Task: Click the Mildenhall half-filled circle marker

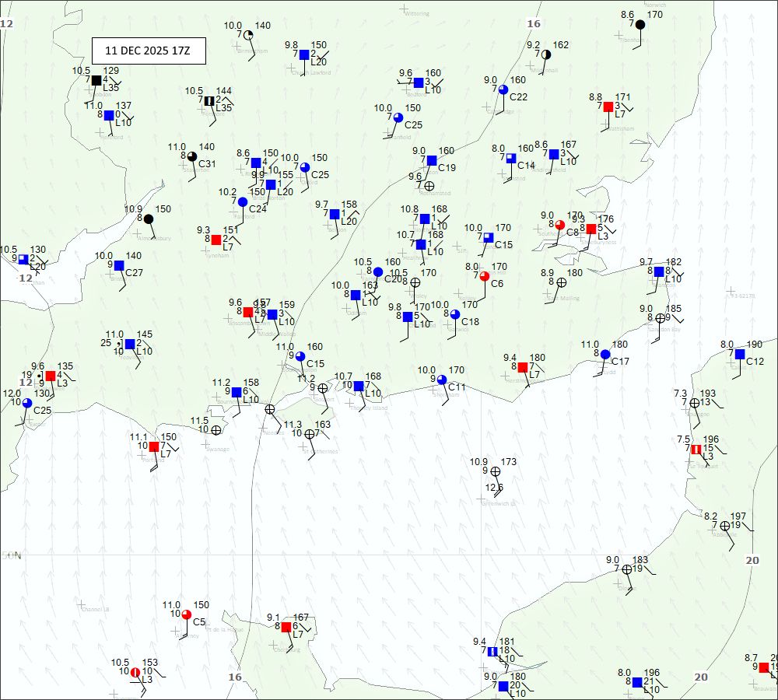Action: [x=546, y=54]
